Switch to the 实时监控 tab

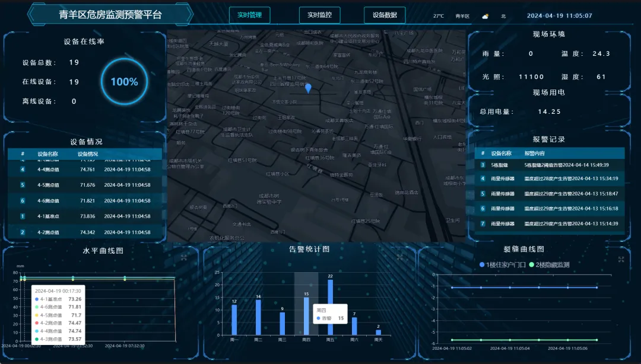point(319,15)
